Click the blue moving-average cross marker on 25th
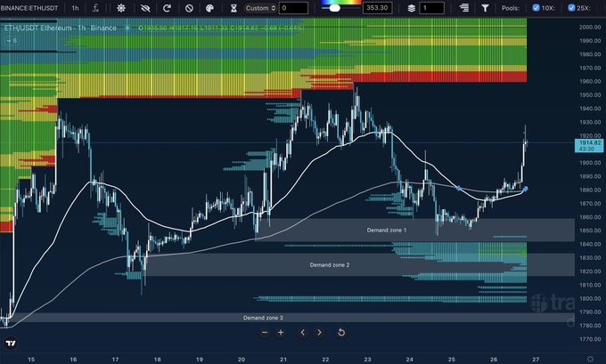606x364 pixels. point(458,188)
